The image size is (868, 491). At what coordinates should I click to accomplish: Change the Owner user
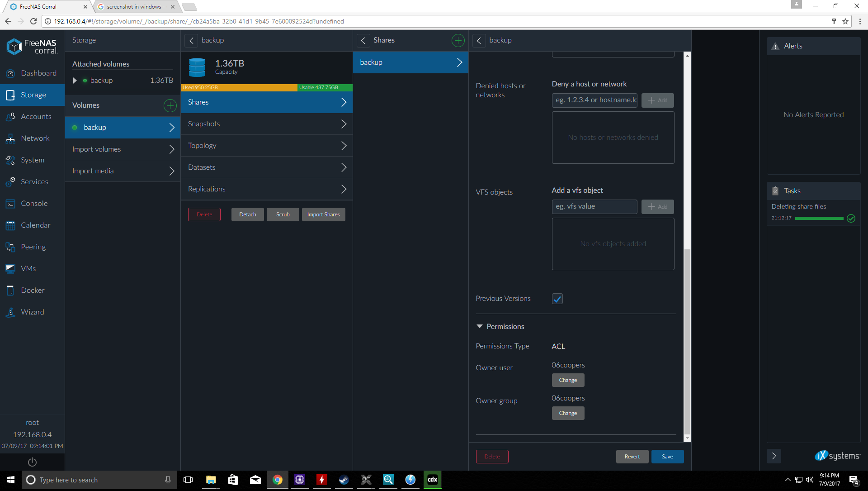click(x=568, y=380)
